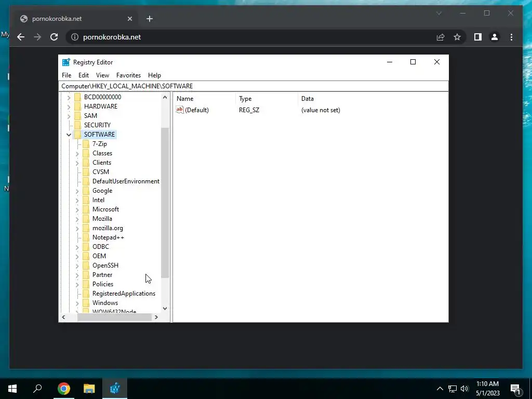This screenshot has width=532, height=399.
Task: Click the site info icon in address bar
Action: click(x=75, y=37)
